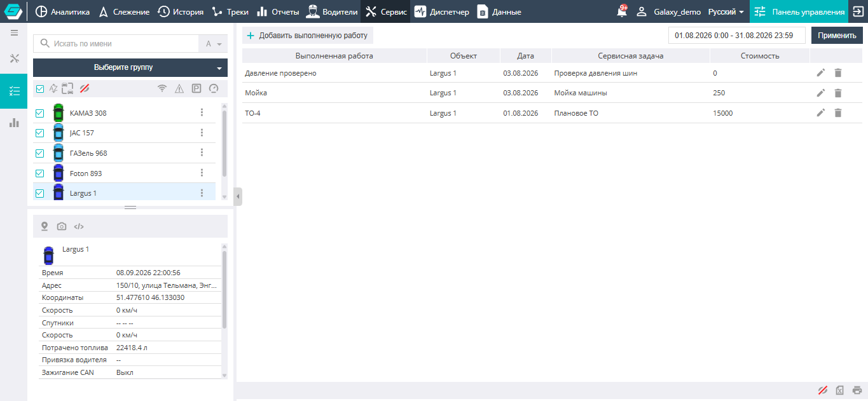868x401 pixels.
Task: Open the 'Выберите группу' group dropdown
Action: tap(130, 67)
